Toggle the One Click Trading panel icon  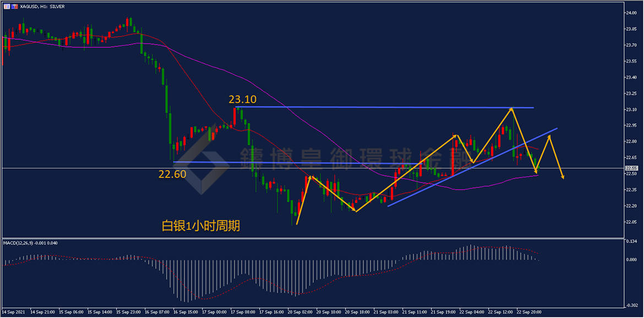[x=6, y=6]
